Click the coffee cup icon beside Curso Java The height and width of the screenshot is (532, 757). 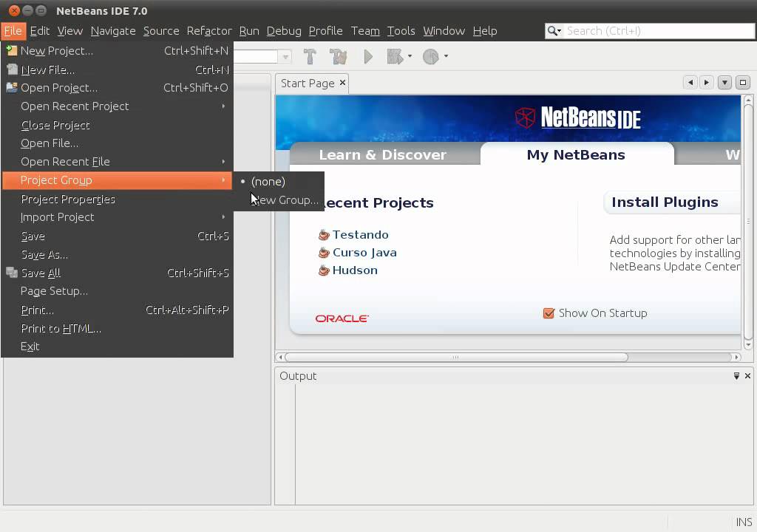point(324,253)
